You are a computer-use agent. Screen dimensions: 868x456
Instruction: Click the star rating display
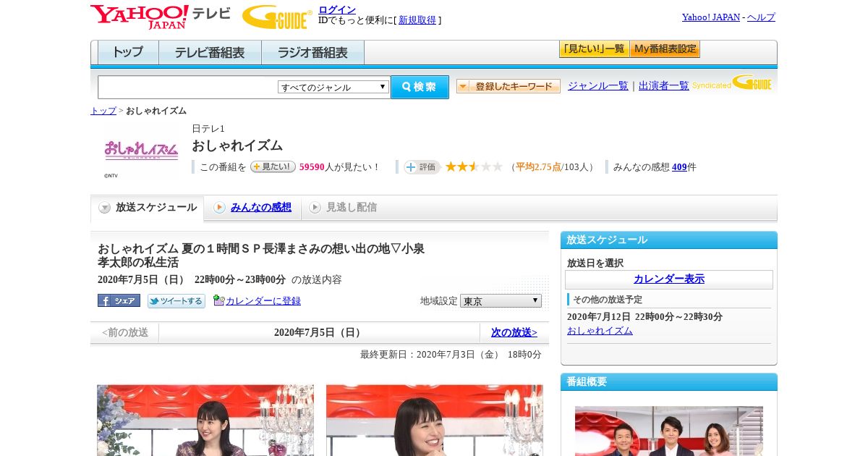click(474, 167)
